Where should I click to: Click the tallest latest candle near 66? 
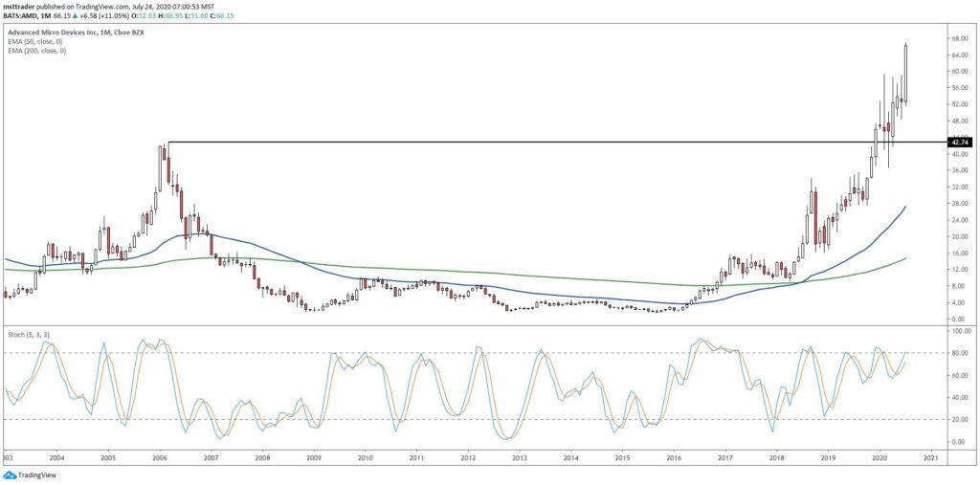905,73
